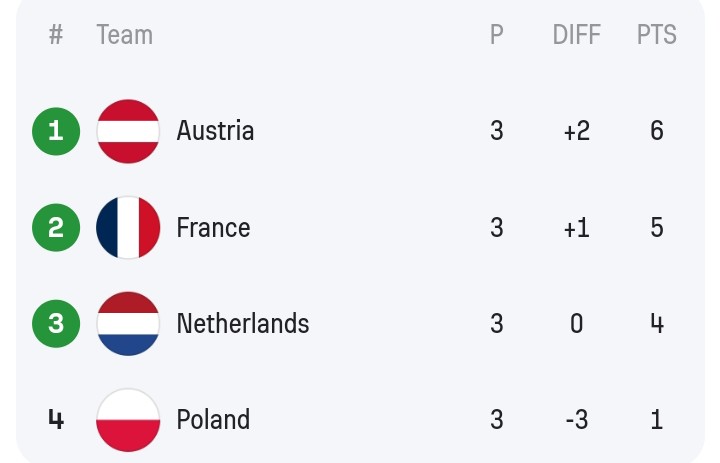Click France's +1 goal difference
The height and width of the screenshot is (463, 720).
pyautogui.click(x=577, y=227)
